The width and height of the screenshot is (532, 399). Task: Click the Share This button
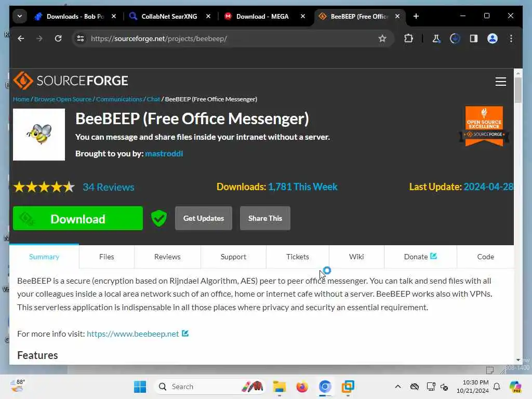265,218
